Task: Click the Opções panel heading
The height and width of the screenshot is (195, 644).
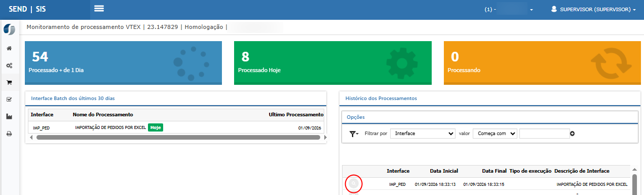Action: 356,117
